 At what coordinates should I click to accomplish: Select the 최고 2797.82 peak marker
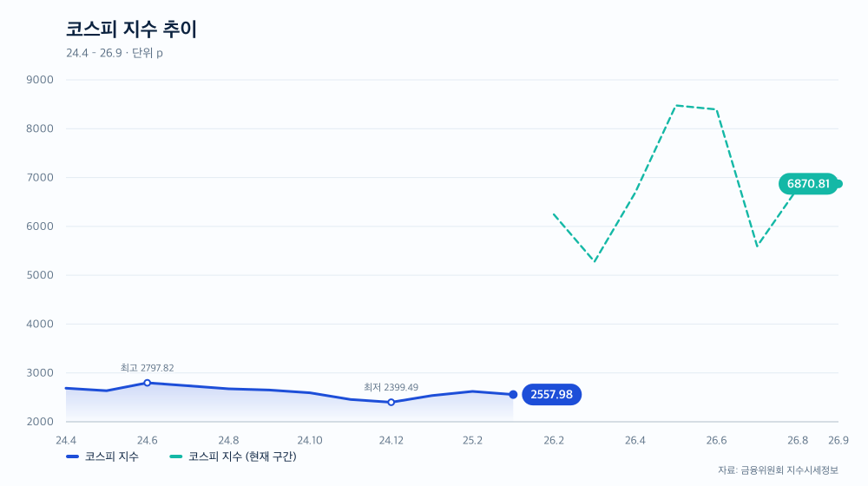pyautogui.click(x=148, y=383)
